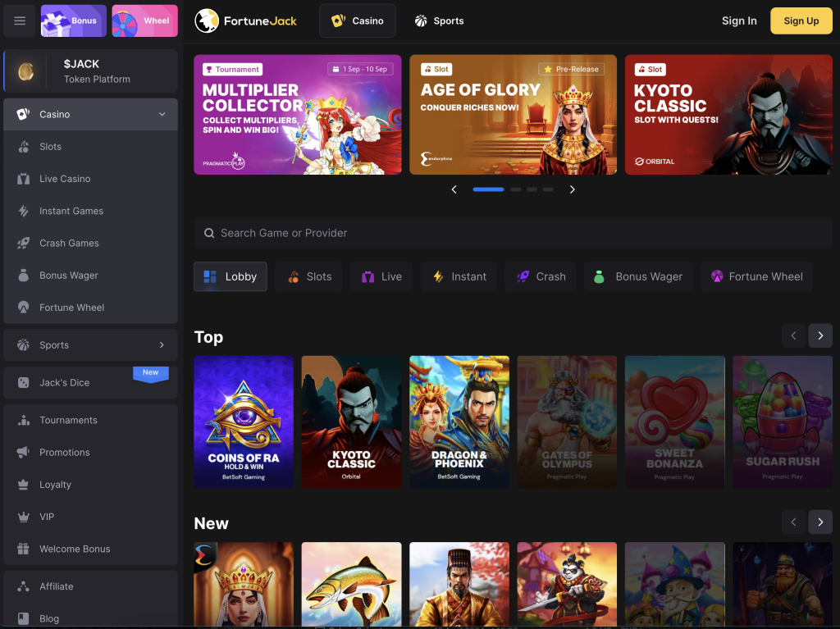Click the Loyalty crown icon

click(x=24, y=485)
